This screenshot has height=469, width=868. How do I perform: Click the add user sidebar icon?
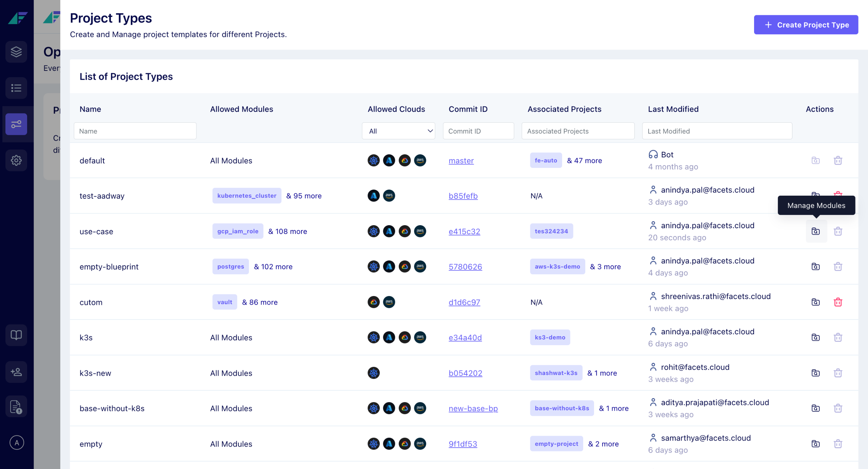(16, 372)
